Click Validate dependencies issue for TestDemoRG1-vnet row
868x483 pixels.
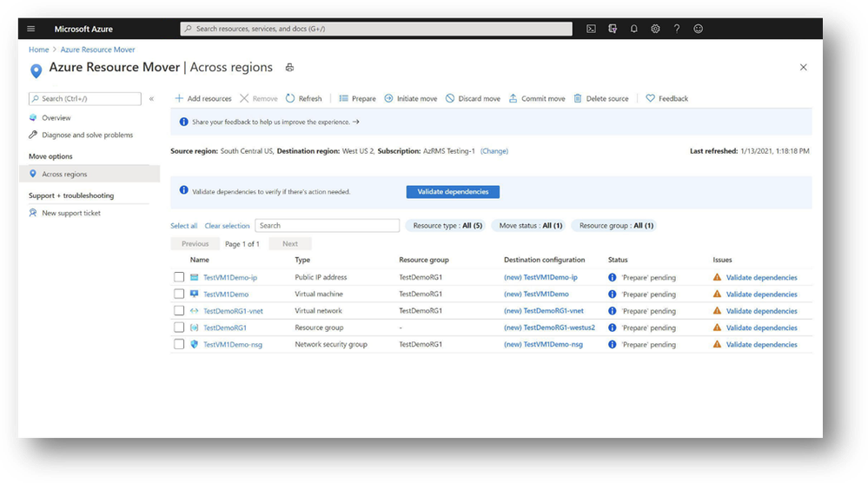tap(762, 311)
